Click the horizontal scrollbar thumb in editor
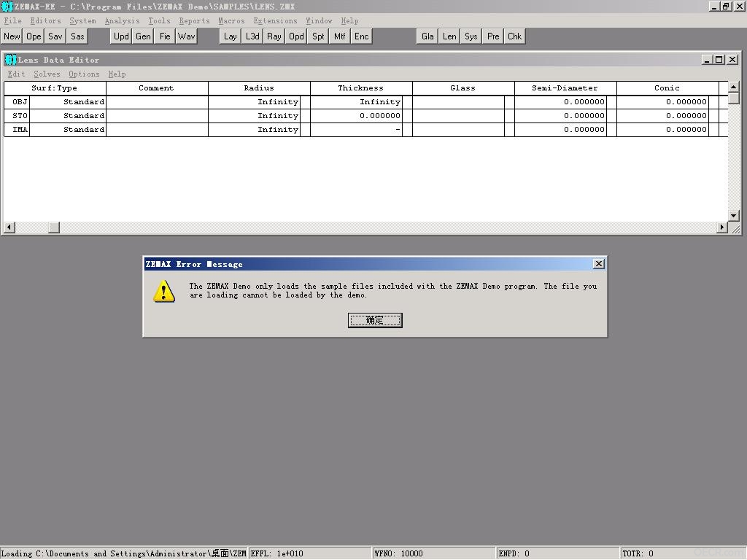Screen dimensions: 747x560 [x=54, y=227]
